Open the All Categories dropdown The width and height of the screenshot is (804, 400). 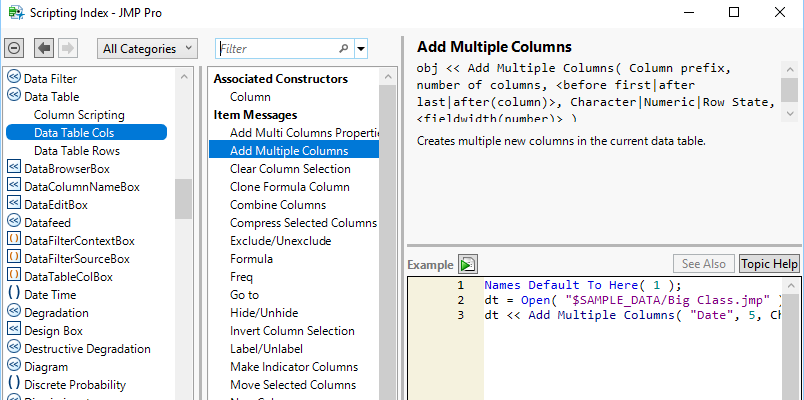(151, 48)
